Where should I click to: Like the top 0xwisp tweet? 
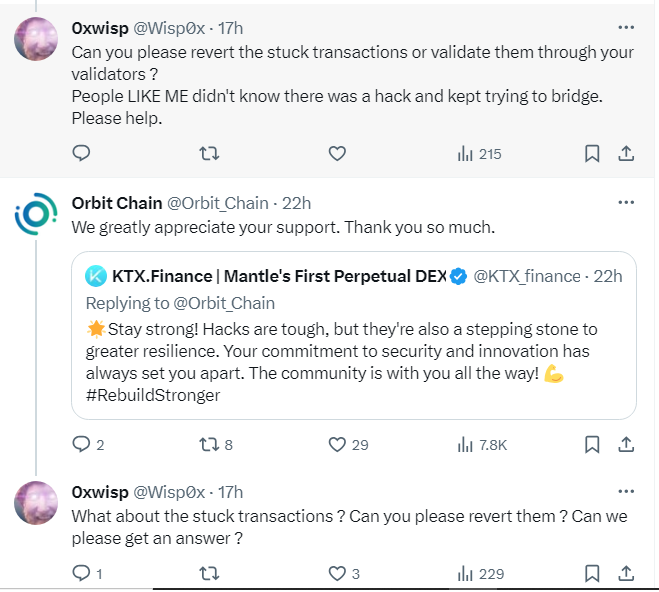[x=337, y=154]
